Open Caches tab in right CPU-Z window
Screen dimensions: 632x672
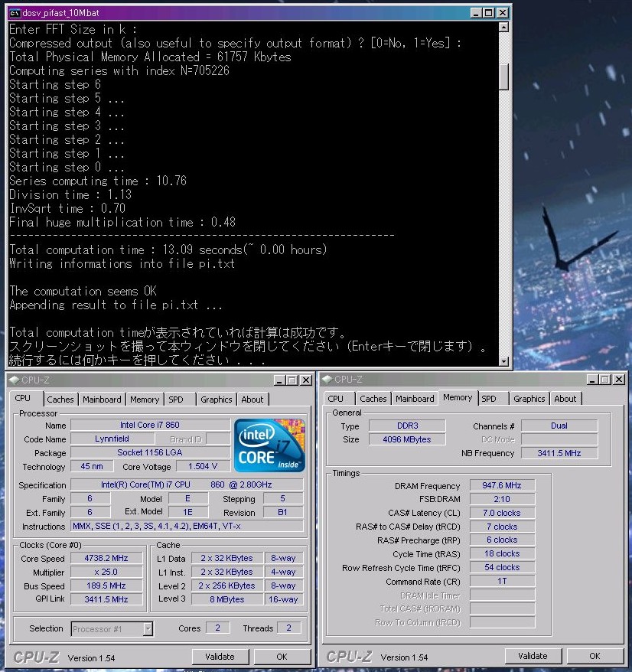click(x=373, y=399)
